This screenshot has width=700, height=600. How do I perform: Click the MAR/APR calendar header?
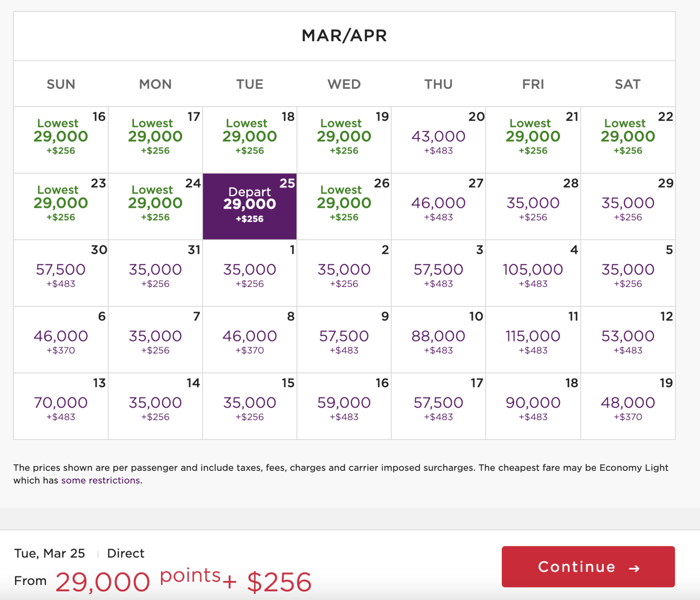344,36
